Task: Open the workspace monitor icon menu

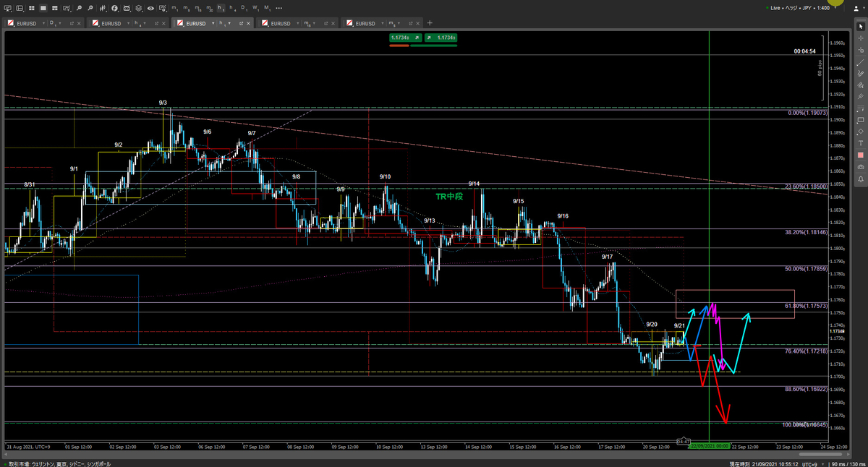Action: 8,7
